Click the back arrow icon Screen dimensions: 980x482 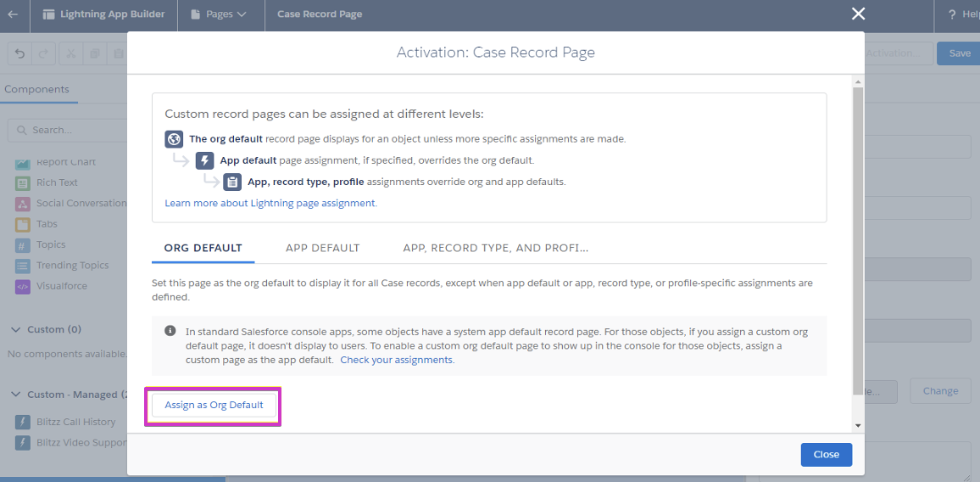13,14
